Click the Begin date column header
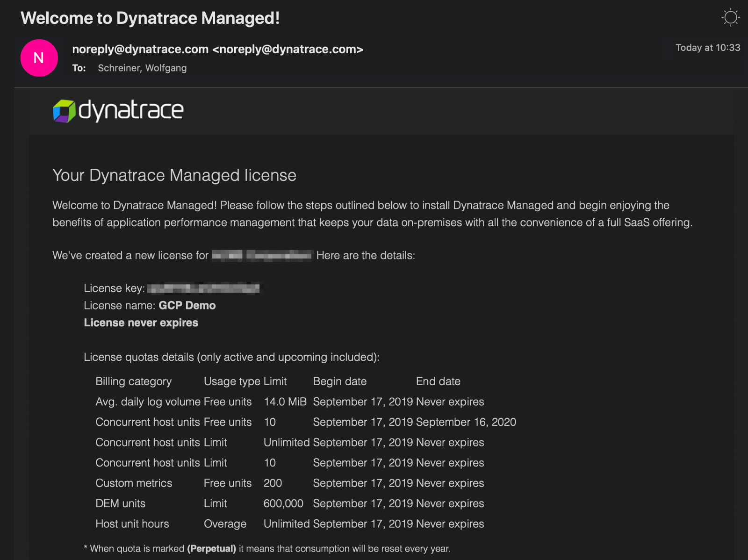 click(340, 381)
